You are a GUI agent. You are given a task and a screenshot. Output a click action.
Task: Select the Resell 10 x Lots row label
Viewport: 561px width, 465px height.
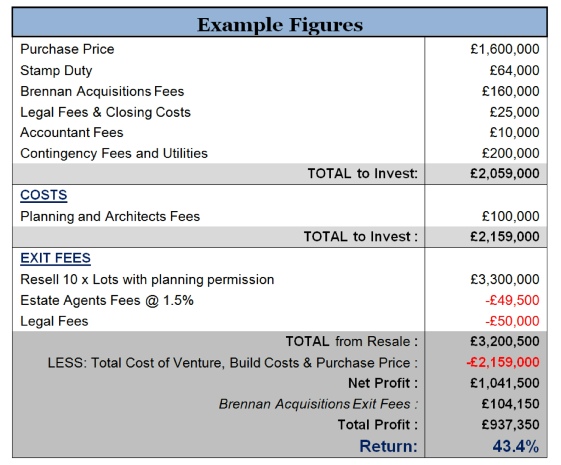(x=147, y=280)
